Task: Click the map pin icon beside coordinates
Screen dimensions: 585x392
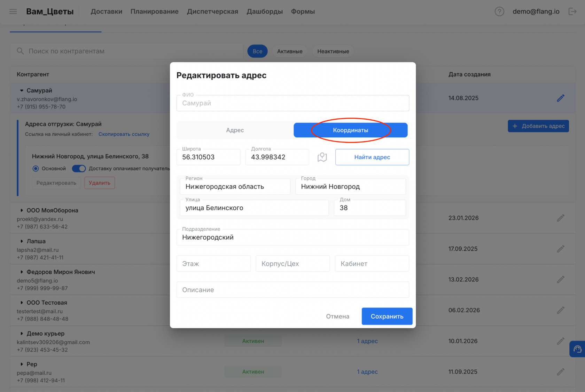Action: [322, 157]
